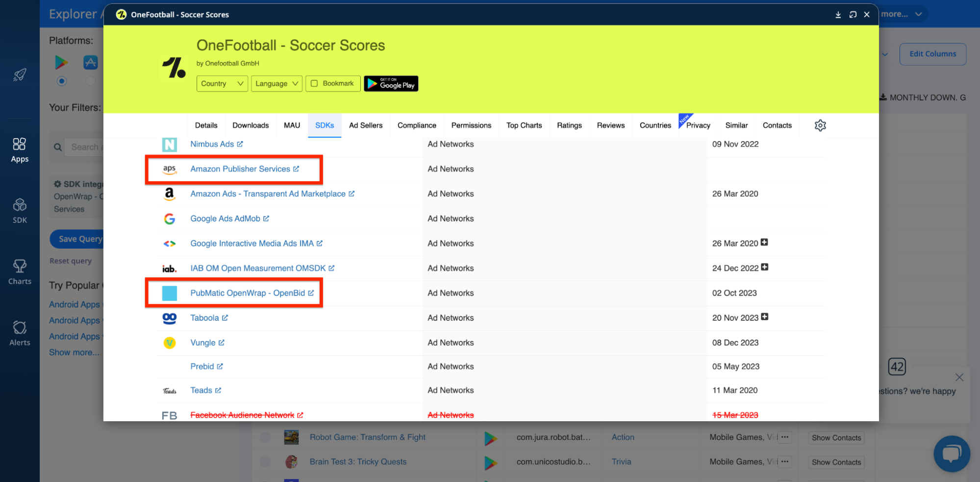Screen dimensions: 980x482
Task: Click the search magnifier icon in filters
Action: pyautogui.click(x=58, y=147)
